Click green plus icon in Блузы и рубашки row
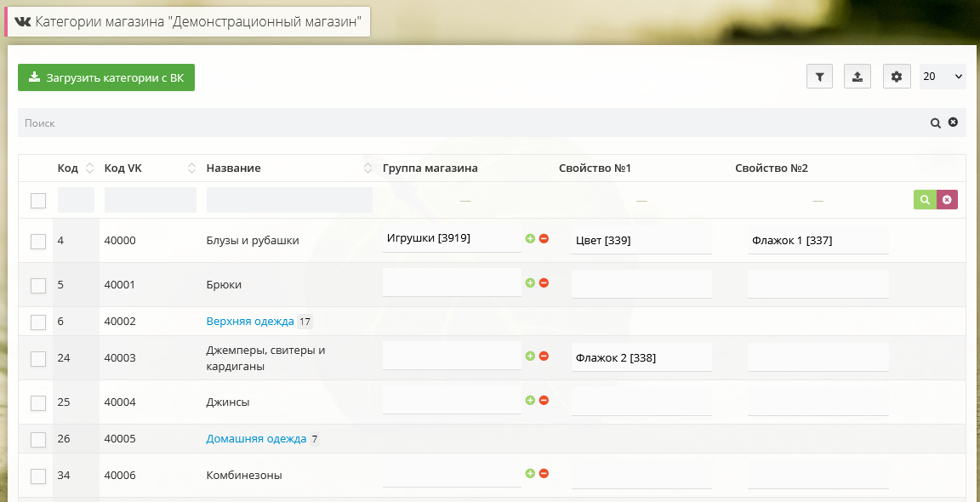This screenshot has width=980, height=502. coord(530,239)
